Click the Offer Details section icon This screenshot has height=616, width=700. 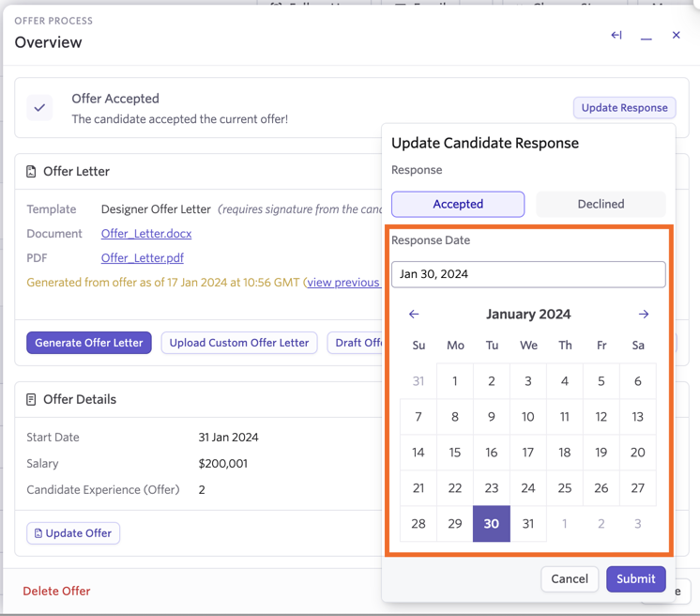31,399
